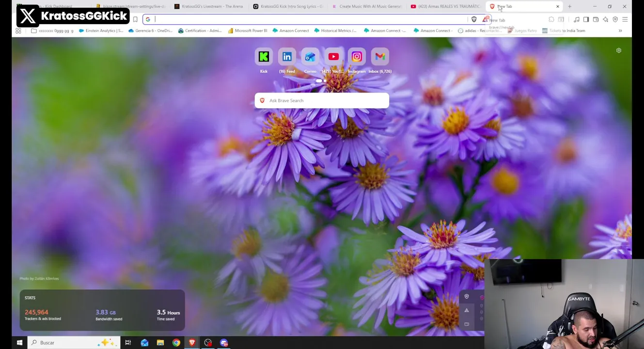The image size is (644, 349).
Task: Click the Brave Rewards triangle icon in address bar
Action: point(485,19)
